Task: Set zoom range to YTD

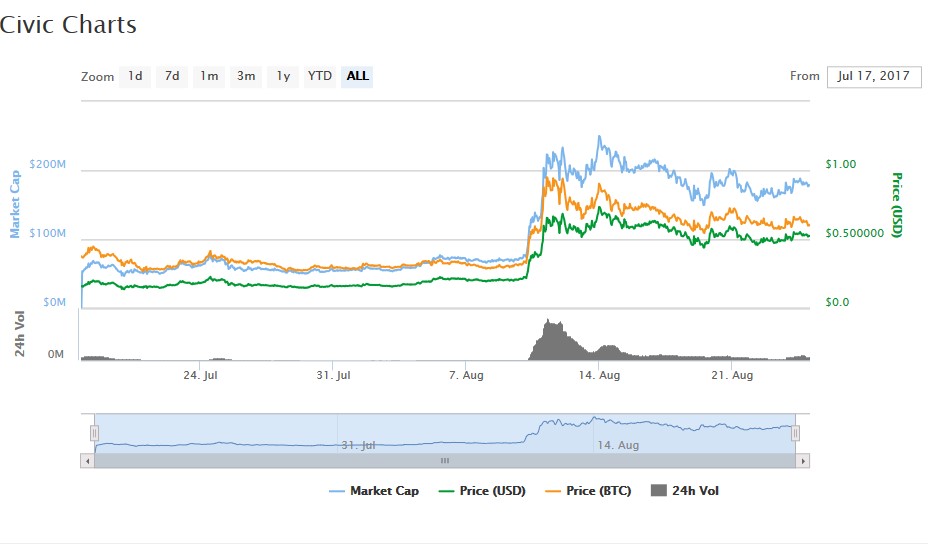Action: pos(320,76)
